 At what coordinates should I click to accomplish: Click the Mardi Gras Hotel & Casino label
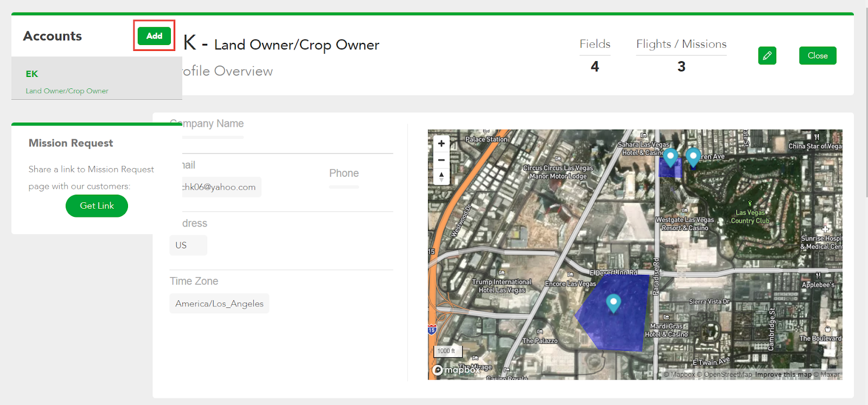point(666,330)
